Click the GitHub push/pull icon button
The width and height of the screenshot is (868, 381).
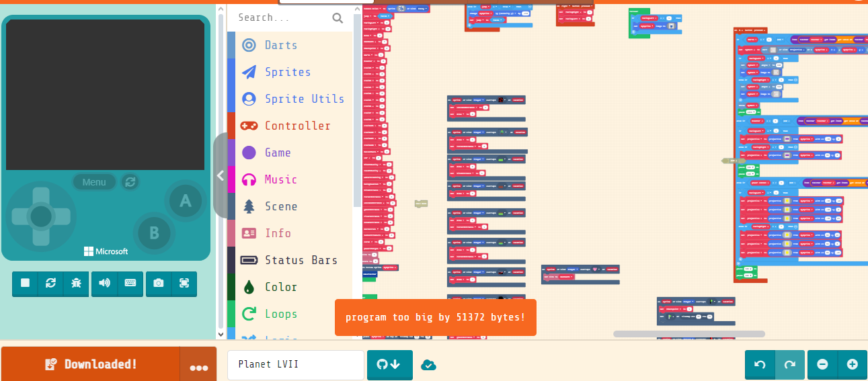tap(389, 365)
